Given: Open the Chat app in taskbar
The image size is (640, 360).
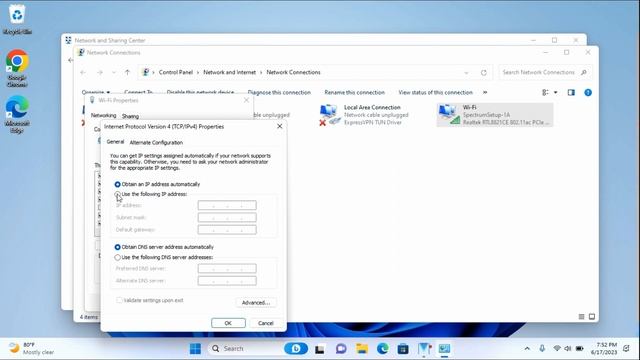Looking at the screenshot, I should pos(341,349).
